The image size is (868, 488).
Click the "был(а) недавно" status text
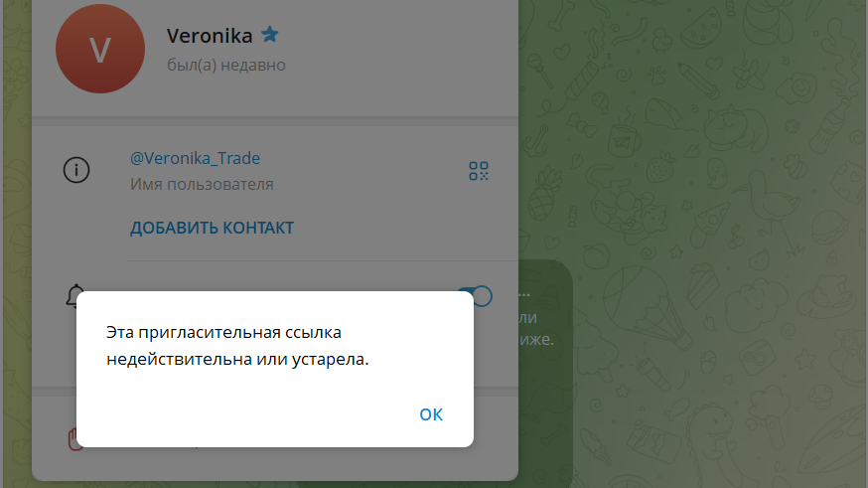point(225,66)
